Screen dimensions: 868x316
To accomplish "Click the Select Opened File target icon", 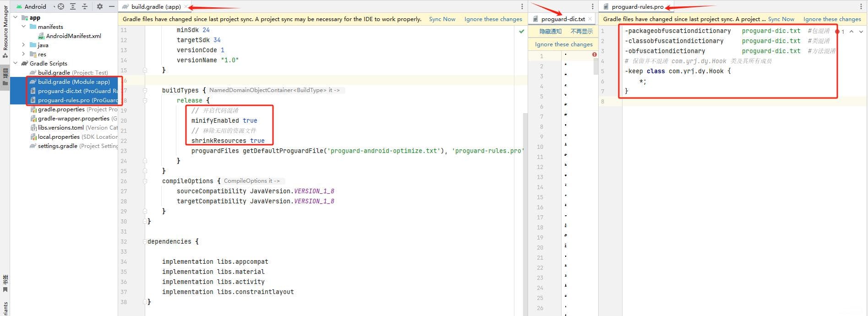I will click(x=61, y=6).
